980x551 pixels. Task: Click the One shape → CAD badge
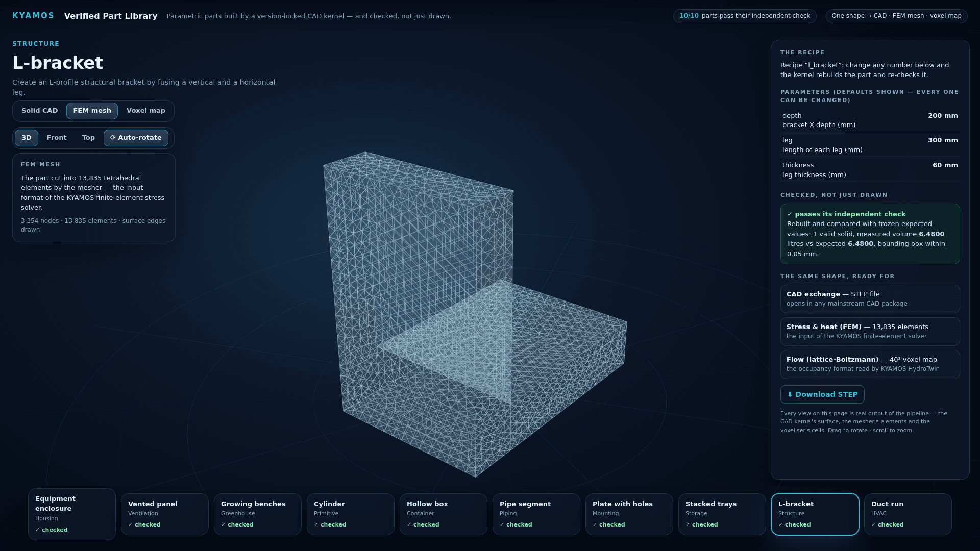(x=896, y=16)
